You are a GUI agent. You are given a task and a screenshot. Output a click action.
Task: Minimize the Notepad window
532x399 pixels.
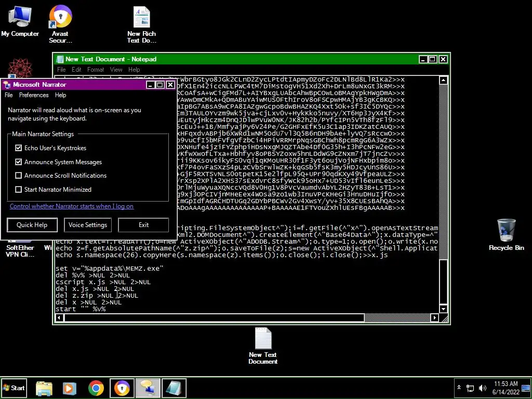tap(423, 59)
